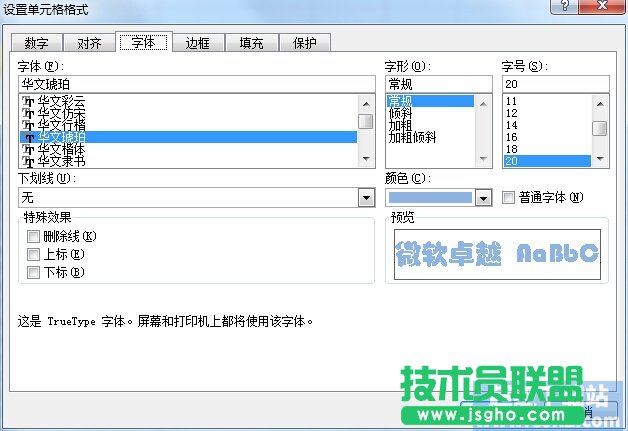Switch to the 边框 border tab
628x431 pixels.
click(x=197, y=43)
